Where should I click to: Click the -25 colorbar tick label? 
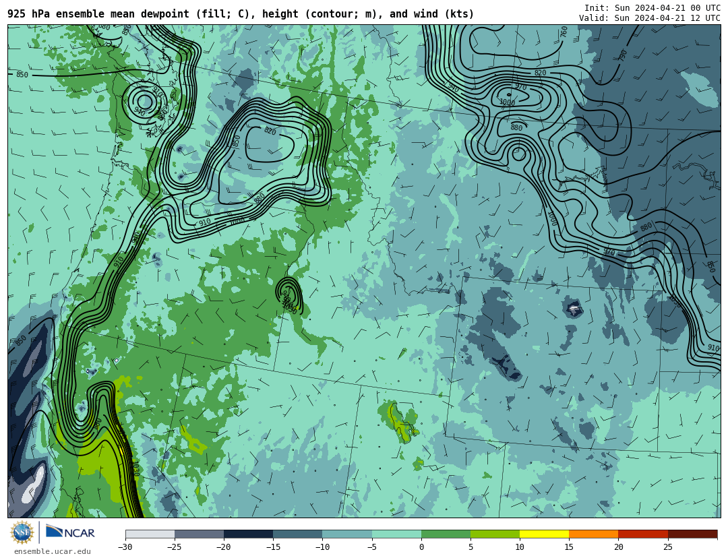[174, 547]
